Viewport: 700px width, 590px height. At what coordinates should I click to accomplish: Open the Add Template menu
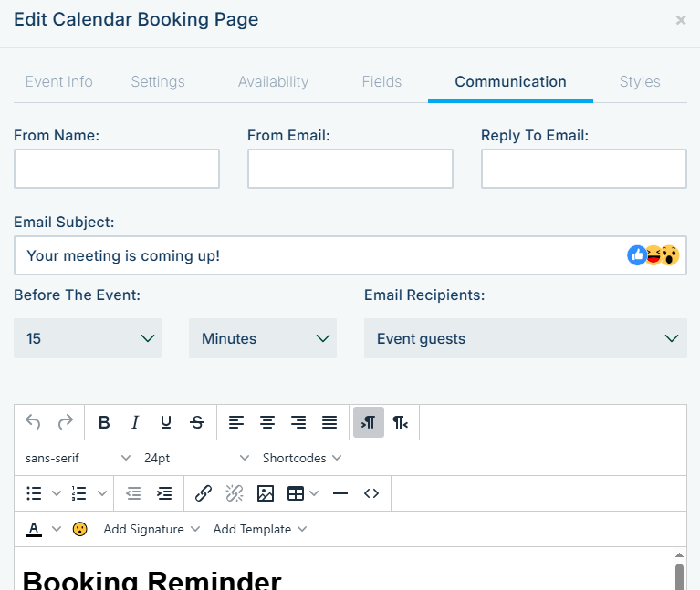[260, 529]
